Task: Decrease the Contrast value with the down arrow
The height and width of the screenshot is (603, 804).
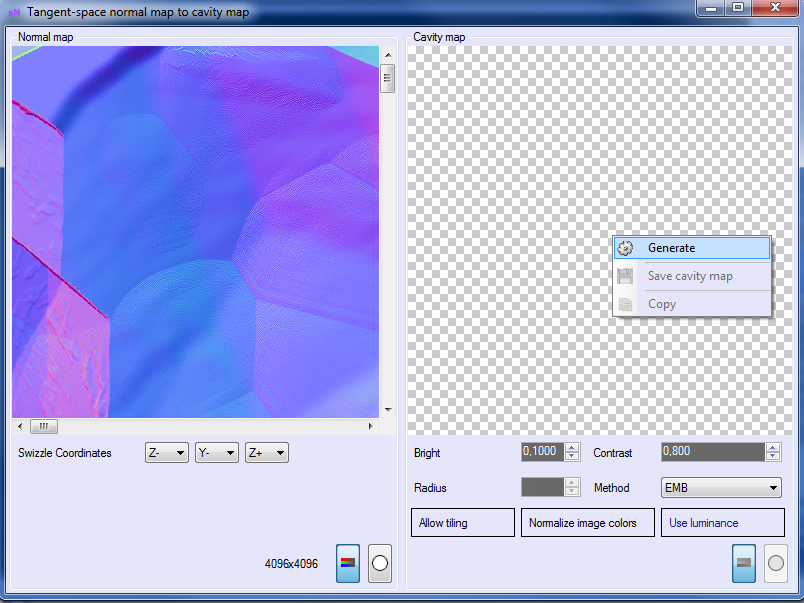Action: coord(773,456)
